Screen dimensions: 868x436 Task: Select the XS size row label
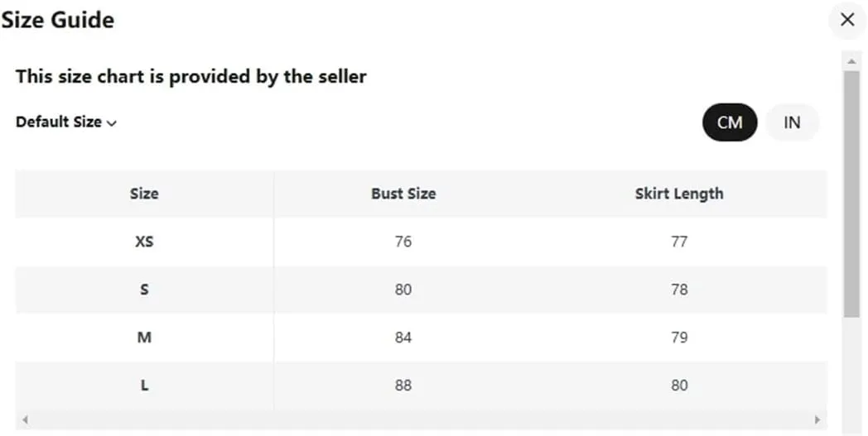pos(144,242)
